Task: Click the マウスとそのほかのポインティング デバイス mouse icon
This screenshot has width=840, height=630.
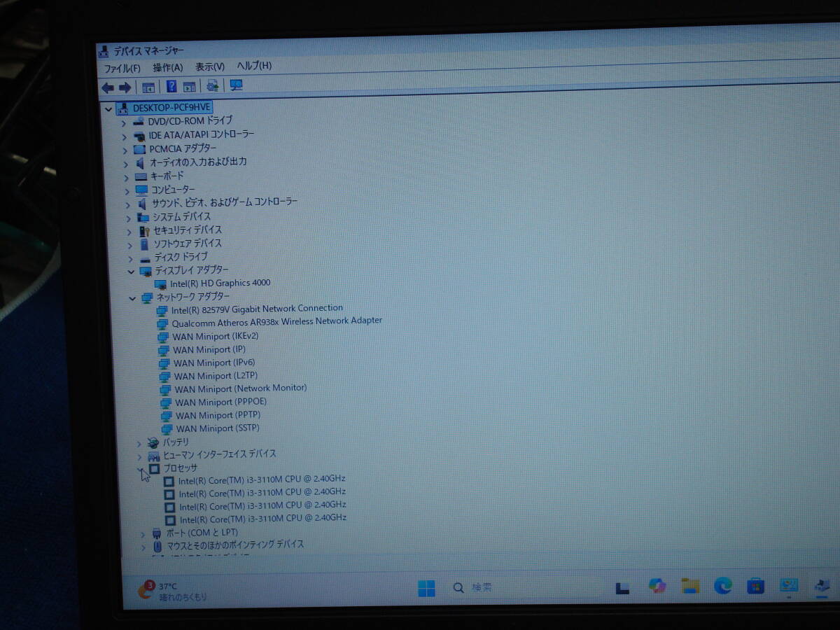Action: [x=157, y=545]
